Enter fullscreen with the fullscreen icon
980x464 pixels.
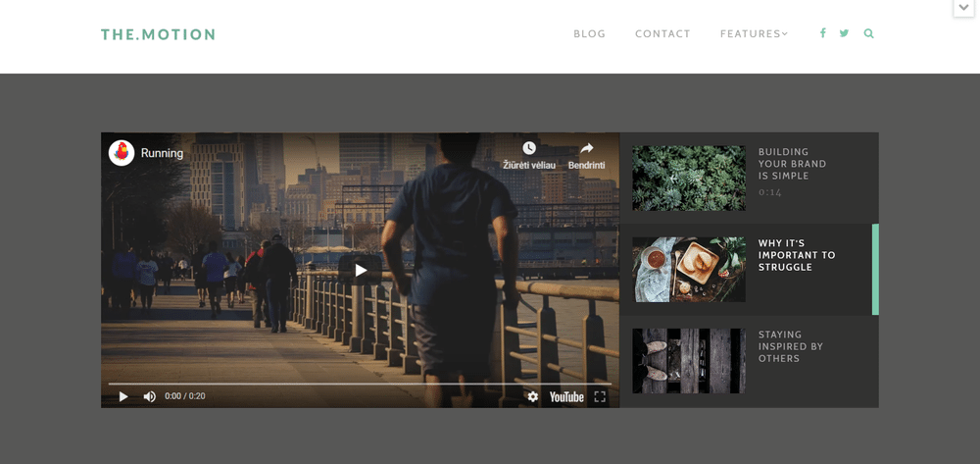[600, 396]
